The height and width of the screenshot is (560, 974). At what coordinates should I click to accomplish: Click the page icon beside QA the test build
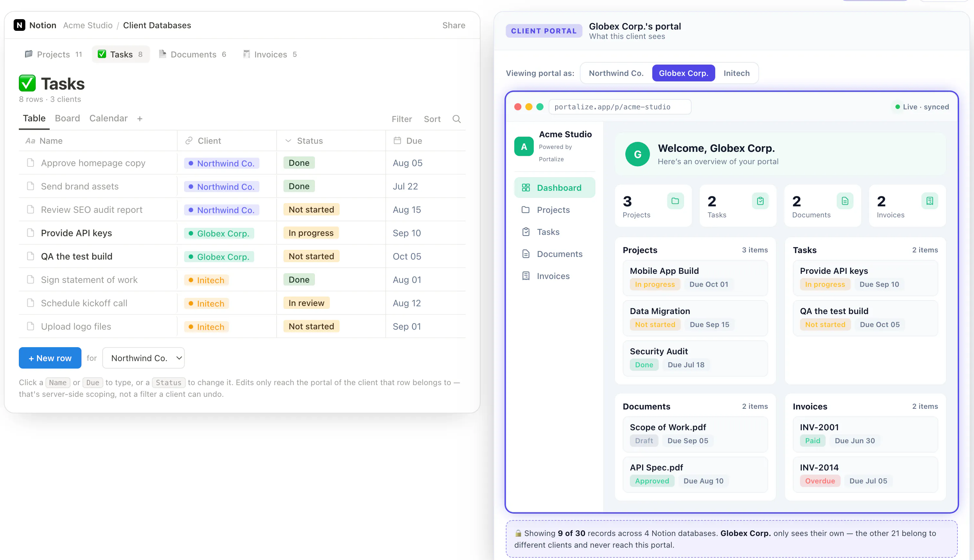31,256
